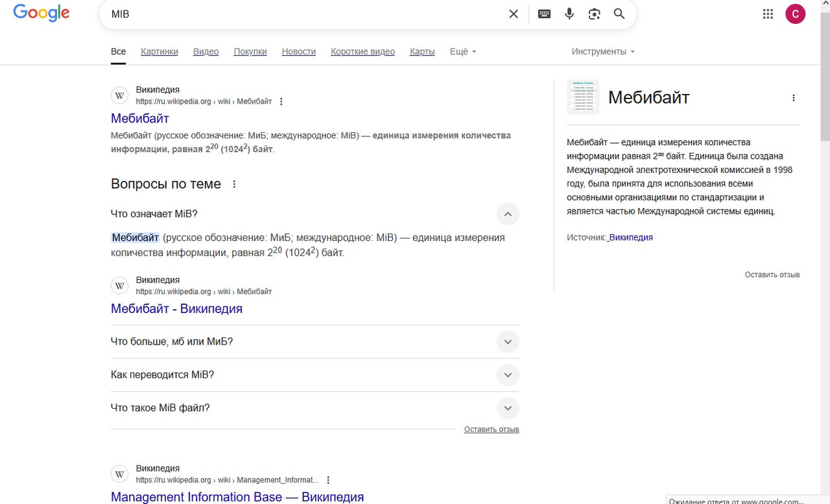The image size is (830, 504).
Task: Expand Как переводится MiB? question
Action: tap(508, 374)
